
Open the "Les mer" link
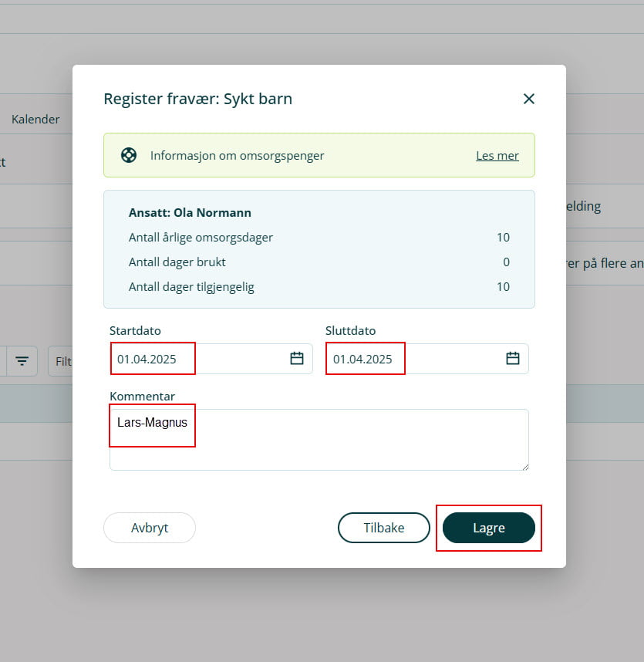tap(497, 155)
